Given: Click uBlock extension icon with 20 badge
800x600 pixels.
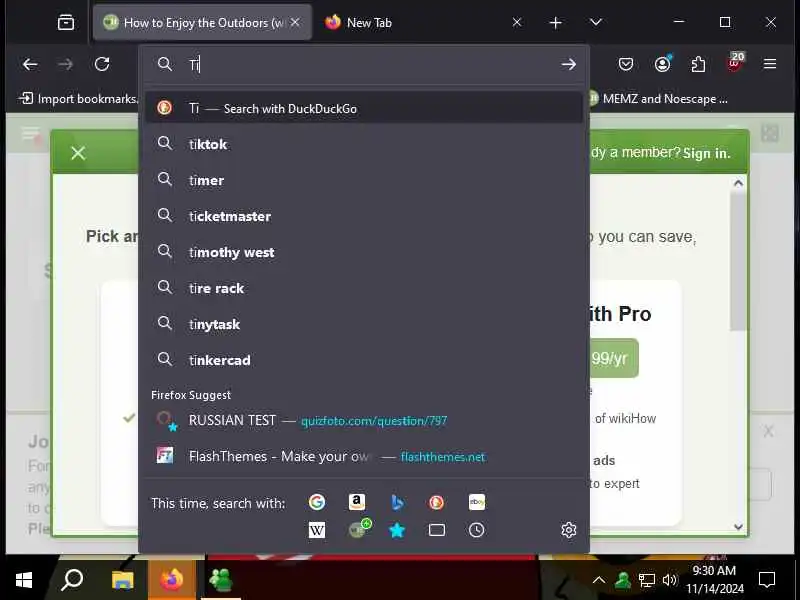Looking at the screenshot, I should [735, 63].
